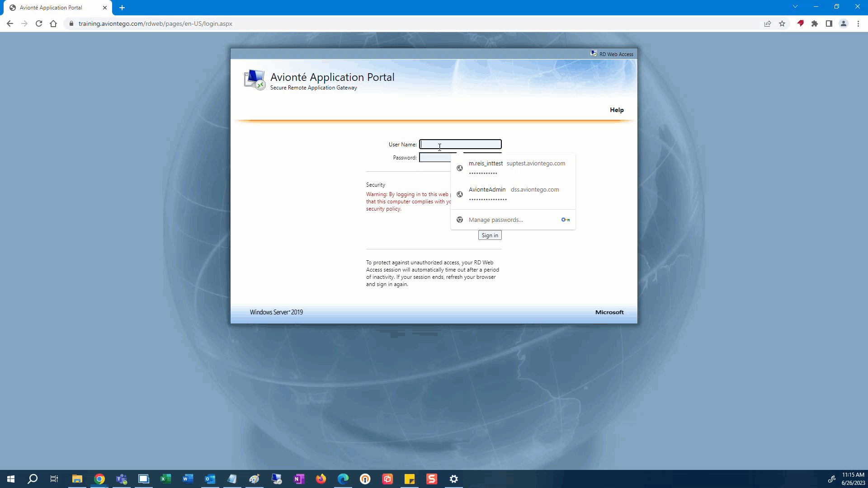Open Outlook from taskbar
The height and width of the screenshot is (488, 868).
point(210,479)
